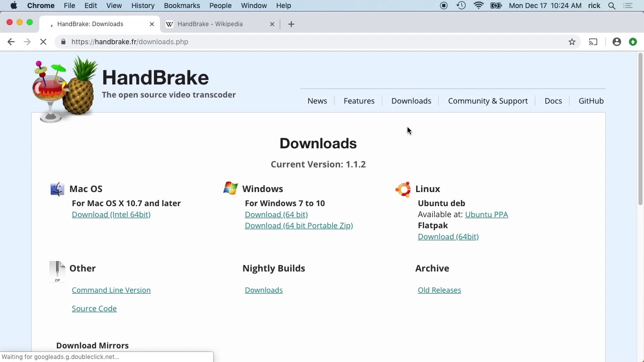Open the Help menu
The height and width of the screenshot is (362, 644).
pos(283,6)
